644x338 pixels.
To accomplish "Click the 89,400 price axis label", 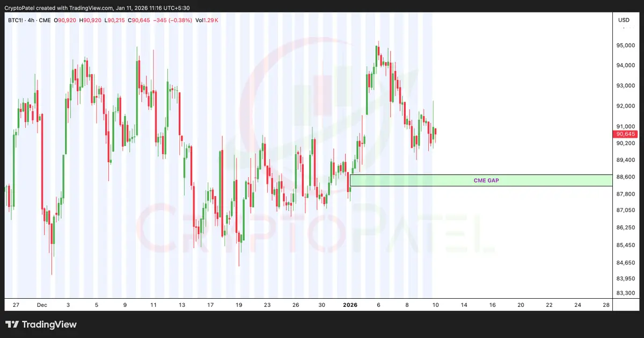I will 625,160.
